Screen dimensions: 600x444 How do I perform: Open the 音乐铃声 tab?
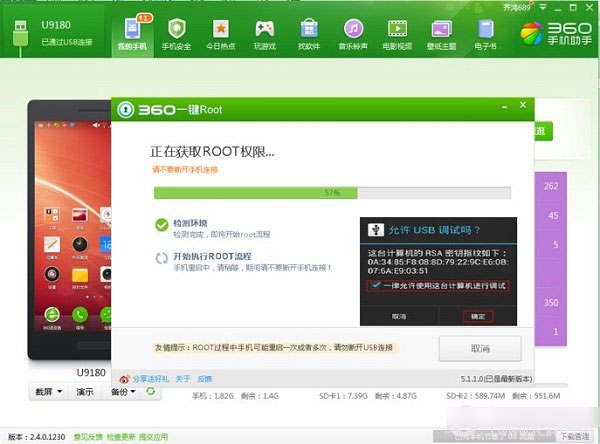pyautogui.click(x=353, y=34)
